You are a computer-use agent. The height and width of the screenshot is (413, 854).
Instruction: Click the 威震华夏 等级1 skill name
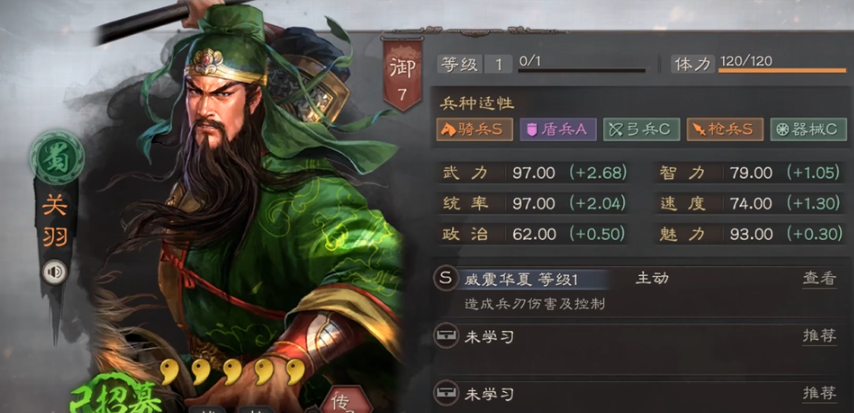coord(521,280)
